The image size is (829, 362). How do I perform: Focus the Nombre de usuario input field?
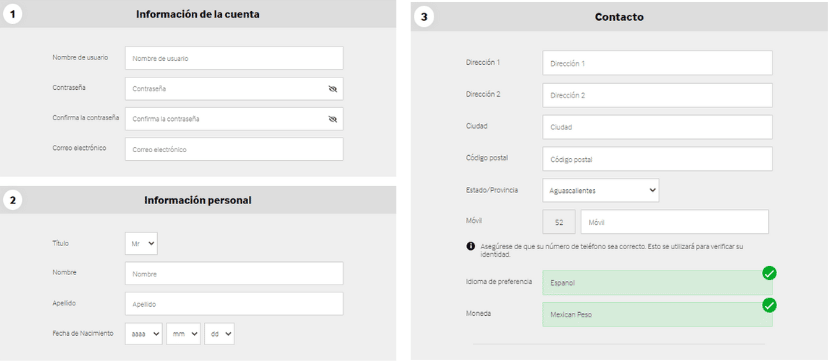(234, 58)
